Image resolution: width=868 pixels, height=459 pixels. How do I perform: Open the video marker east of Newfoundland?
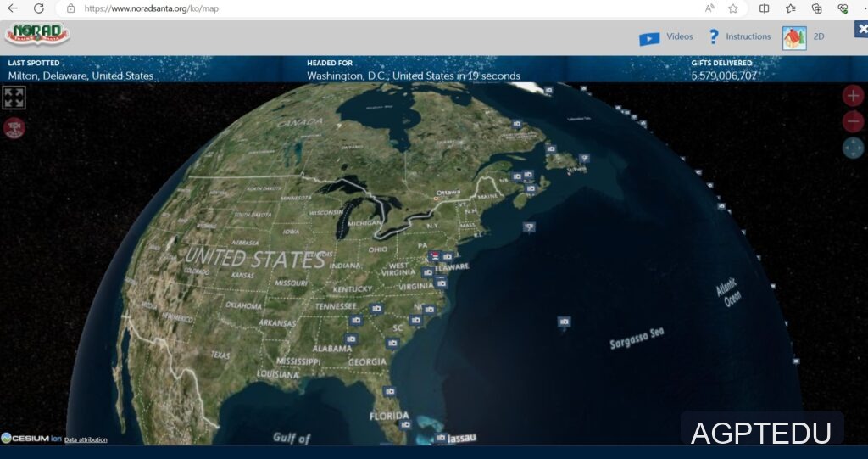pyautogui.click(x=584, y=158)
